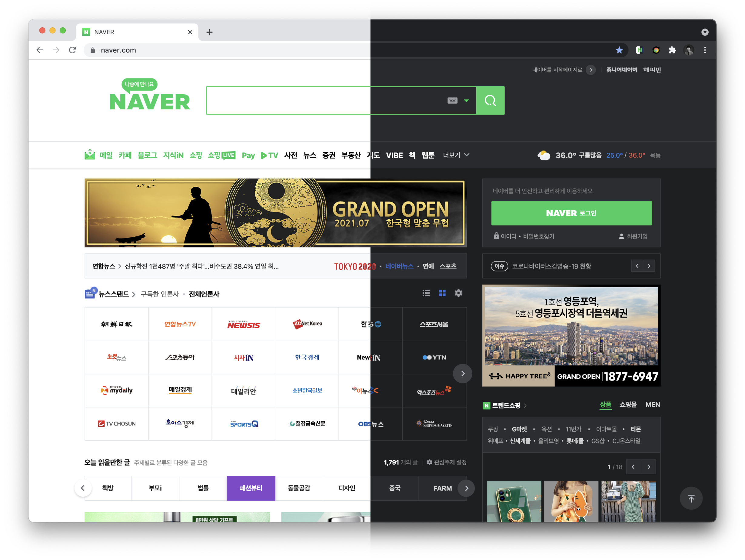This screenshot has height=560, width=745.
Task: Switch to the 쇼핑몰 tab
Action: coord(628,405)
